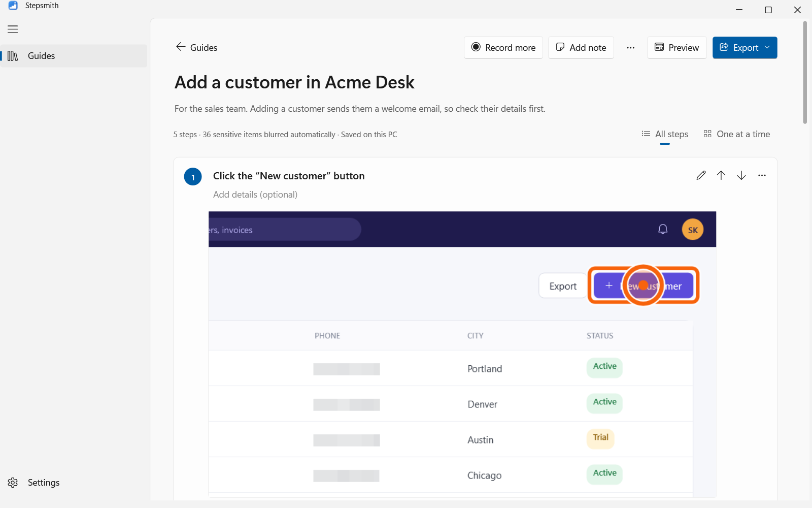Switch to All steps view
This screenshot has width=812, height=508.
(665, 134)
